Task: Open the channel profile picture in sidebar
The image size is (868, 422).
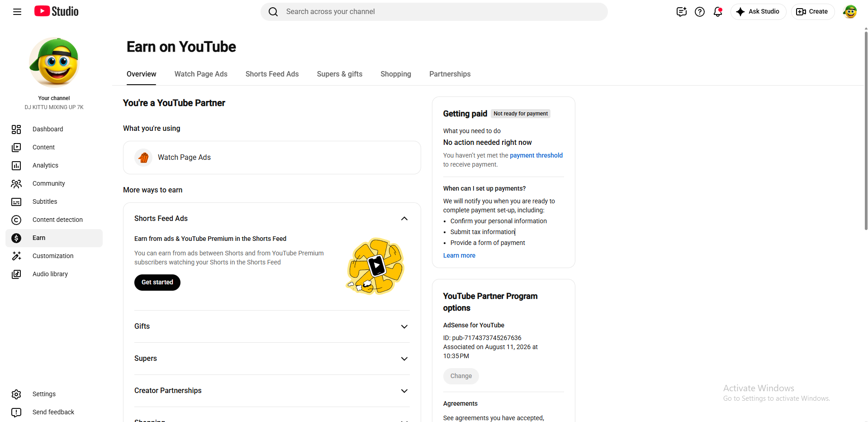Action: [x=54, y=62]
